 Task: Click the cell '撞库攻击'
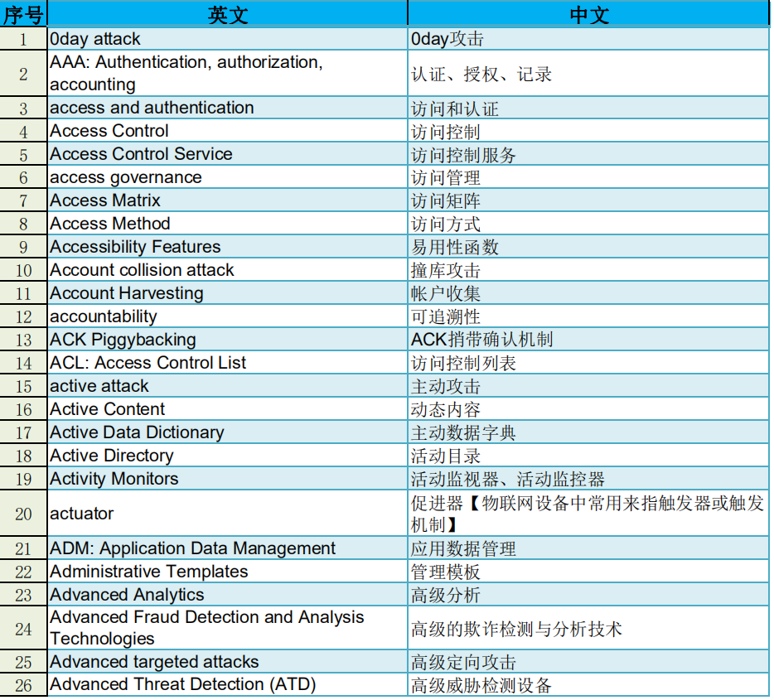[x=588, y=270]
